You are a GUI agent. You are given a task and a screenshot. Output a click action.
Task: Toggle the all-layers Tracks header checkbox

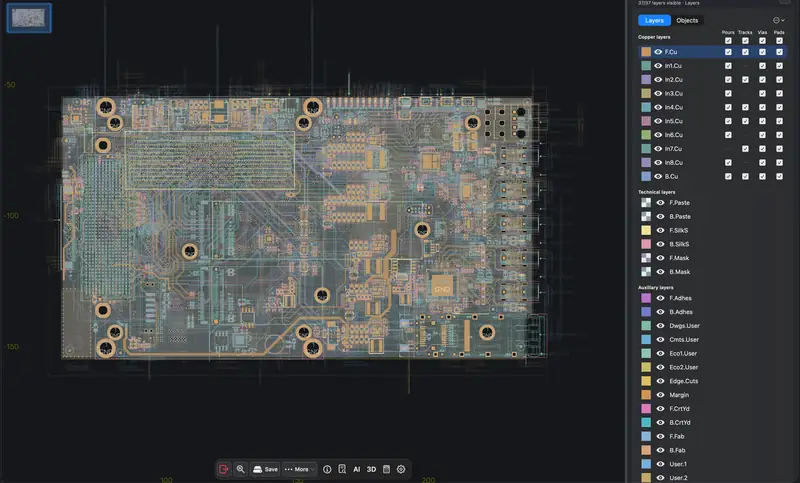(745, 40)
